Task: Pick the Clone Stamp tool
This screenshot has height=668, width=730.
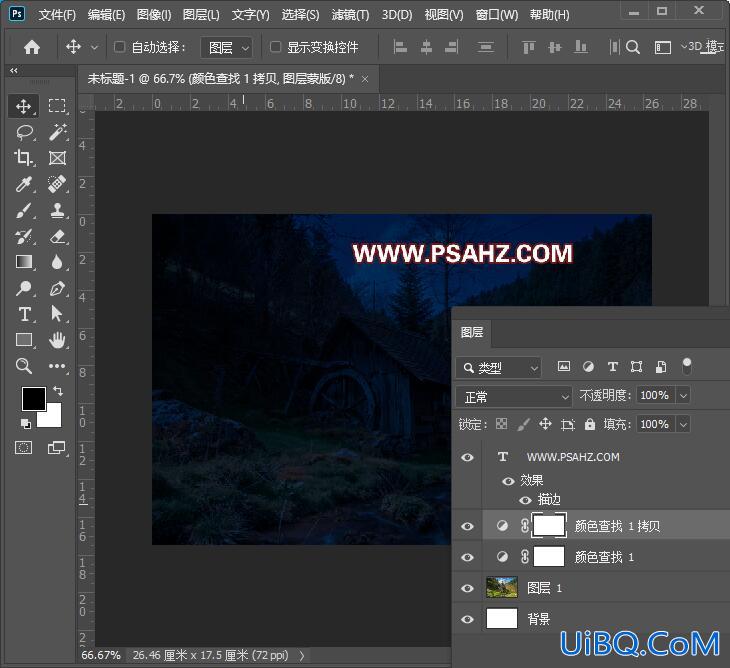Action: [x=57, y=210]
